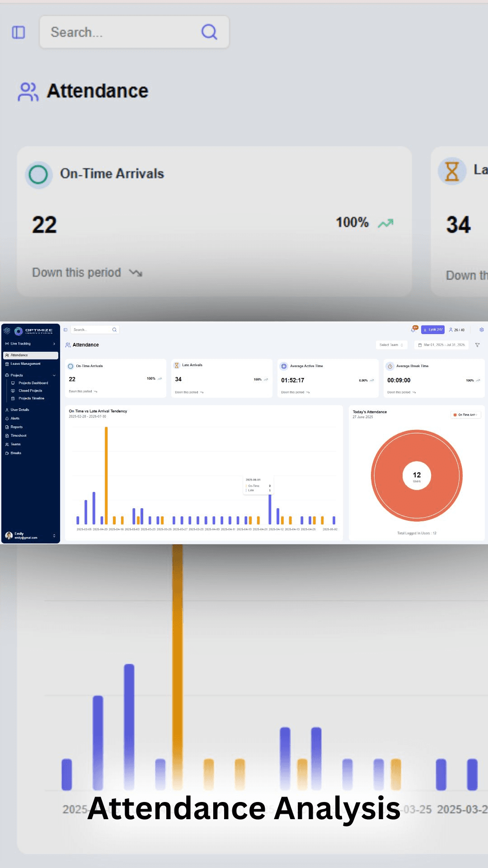Viewport: 488px width, 868px height.
Task: Open the On Time Arrivals chart dropdown
Action: click(x=465, y=415)
